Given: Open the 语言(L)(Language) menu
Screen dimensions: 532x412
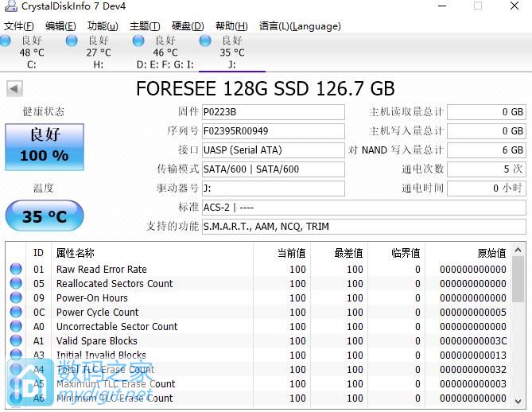Looking at the screenshot, I should (x=300, y=26).
